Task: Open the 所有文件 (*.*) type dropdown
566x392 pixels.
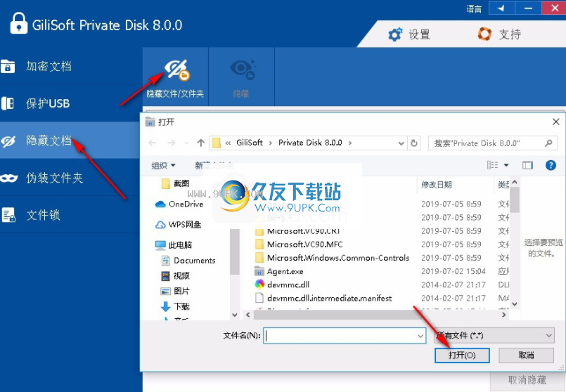Action: (494, 336)
